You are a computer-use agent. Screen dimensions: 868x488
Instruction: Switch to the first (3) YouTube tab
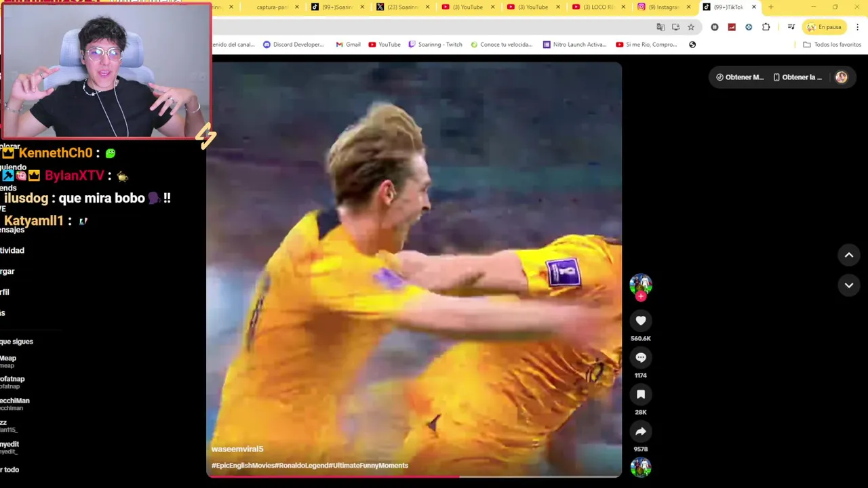pos(467,7)
